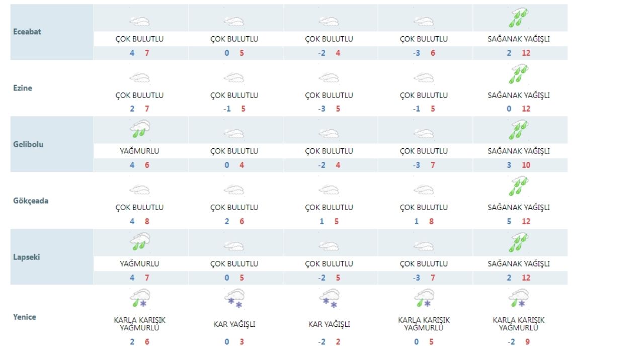The width and height of the screenshot is (644, 362).
Task: Select Gelibolu's Yağmurlu rain cloud icon
Action: click(x=140, y=130)
